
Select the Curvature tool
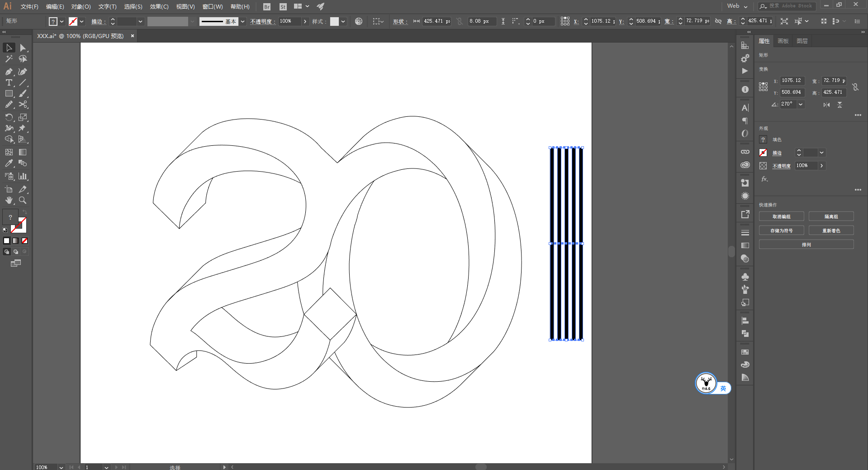pyautogui.click(x=23, y=72)
